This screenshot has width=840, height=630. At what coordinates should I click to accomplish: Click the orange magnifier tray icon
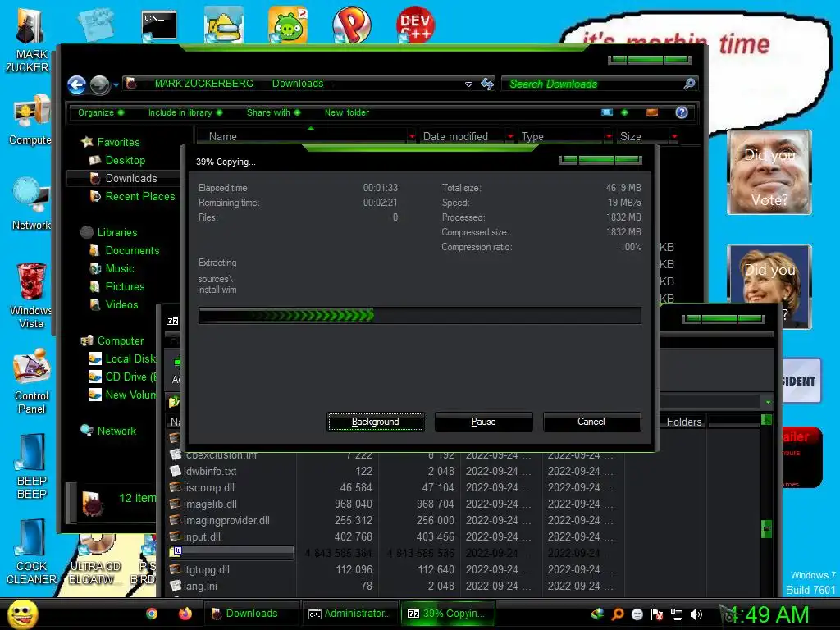[x=618, y=614]
